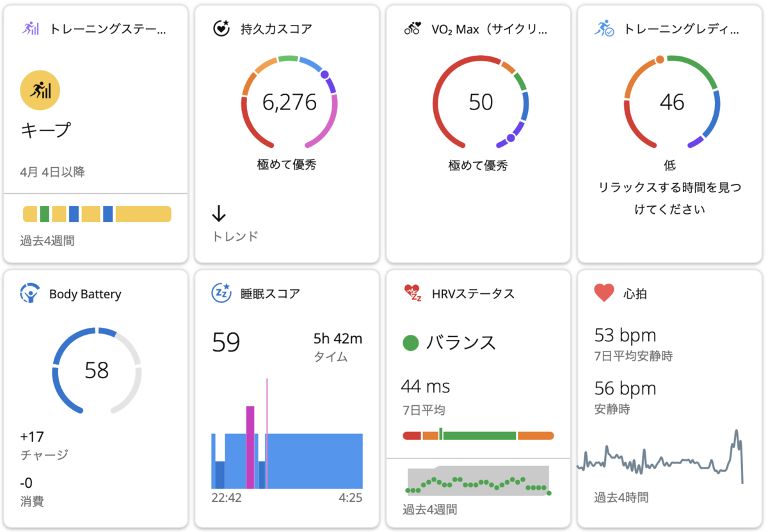768x532 pixels.
Task: Click the sleep score Zz icon
Action: (221, 293)
